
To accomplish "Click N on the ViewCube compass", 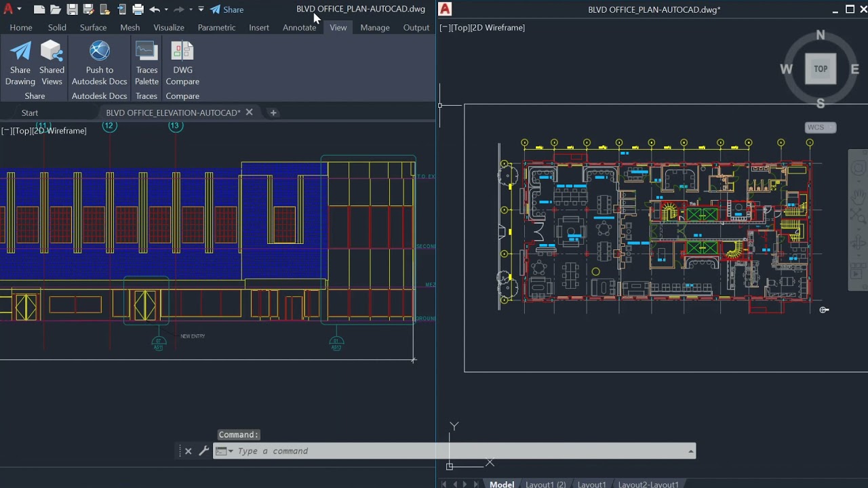I will coord(821,35).
